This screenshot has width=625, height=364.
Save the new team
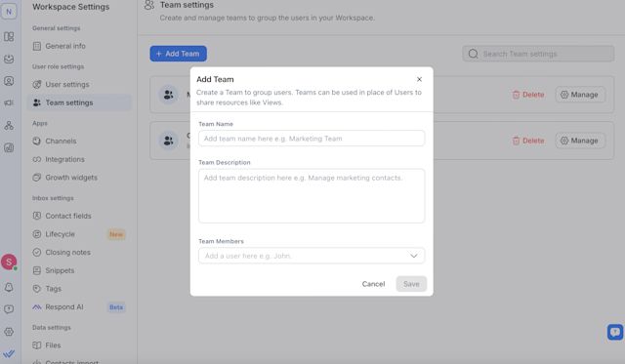point(411,284)
